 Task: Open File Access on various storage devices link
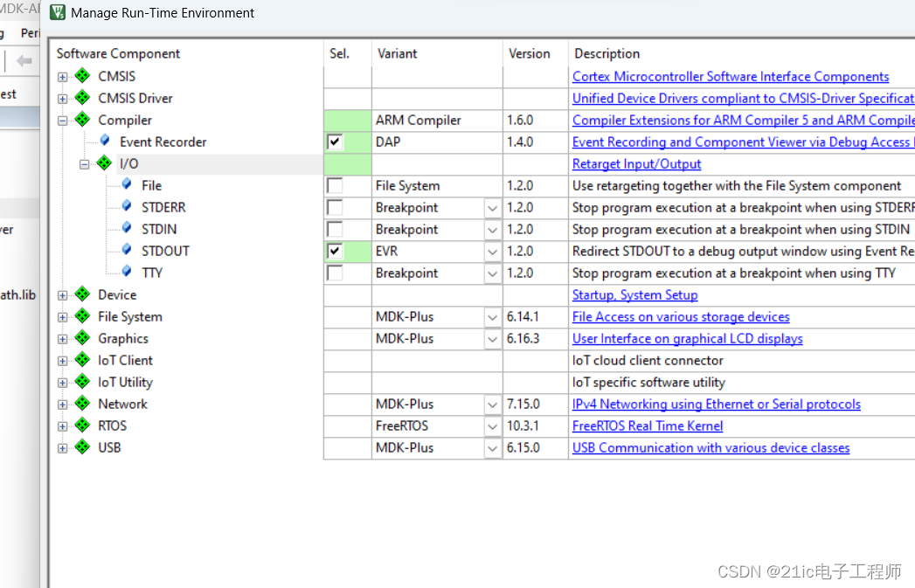tap(681, 317)
